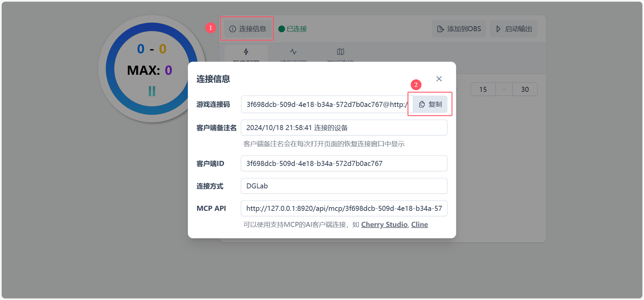This screenshot has height=300, width=644.
Task: Click the pause icon in gauge
Action: [152, 91]
